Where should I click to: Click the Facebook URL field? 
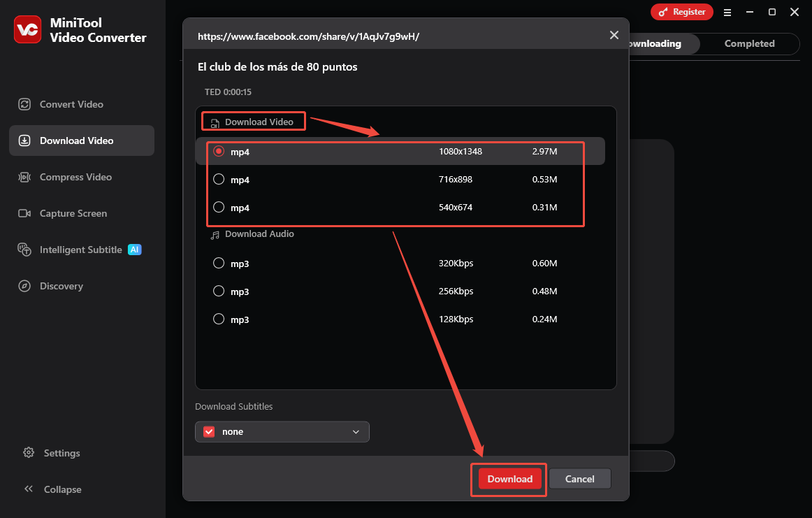coord(310,34)
